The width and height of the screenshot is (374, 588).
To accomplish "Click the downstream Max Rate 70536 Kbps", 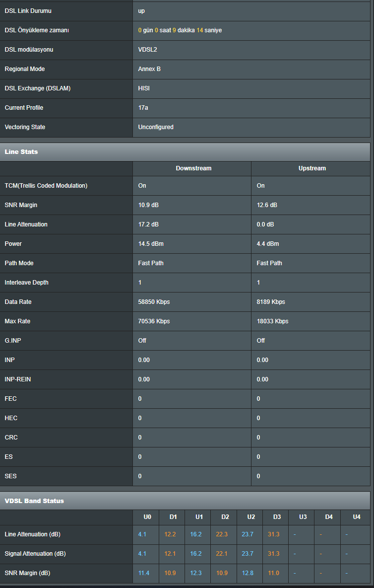I will point(154,321).
